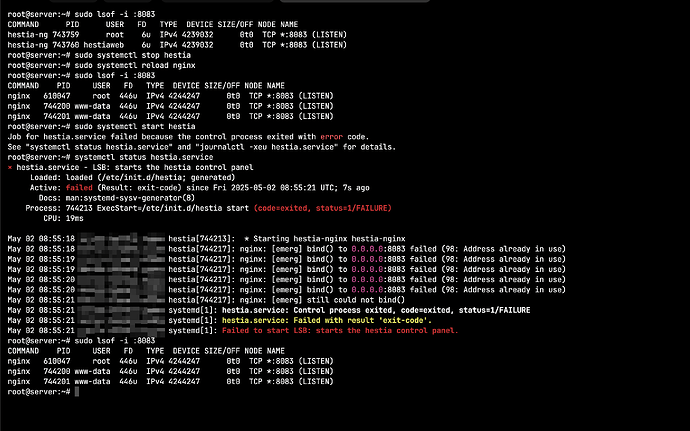Click the 'CPU: 19ms' value
This screenshot has width=690, height=431.
point(63,218)
